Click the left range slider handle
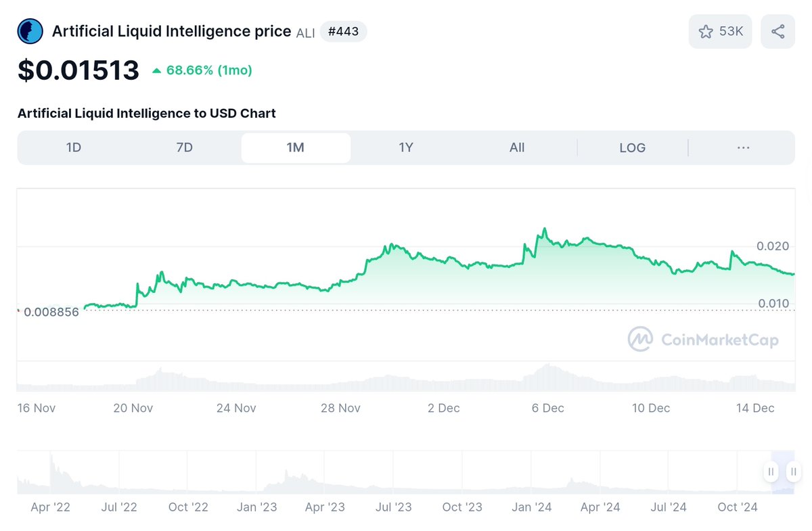Viewport: 812px width, 531px height. click(x=771, y=471)
